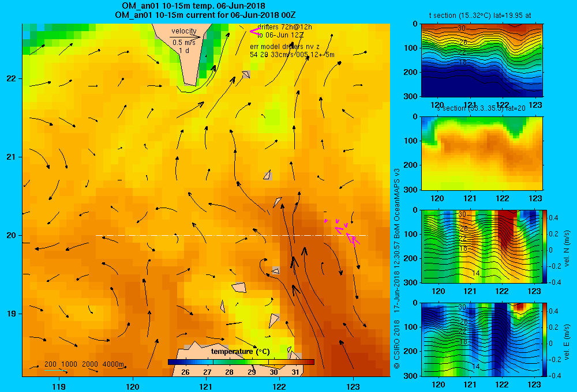Click the 'to 06-Jun 12Z' text
Screen dimensions: 577x392
click(280, 35)
